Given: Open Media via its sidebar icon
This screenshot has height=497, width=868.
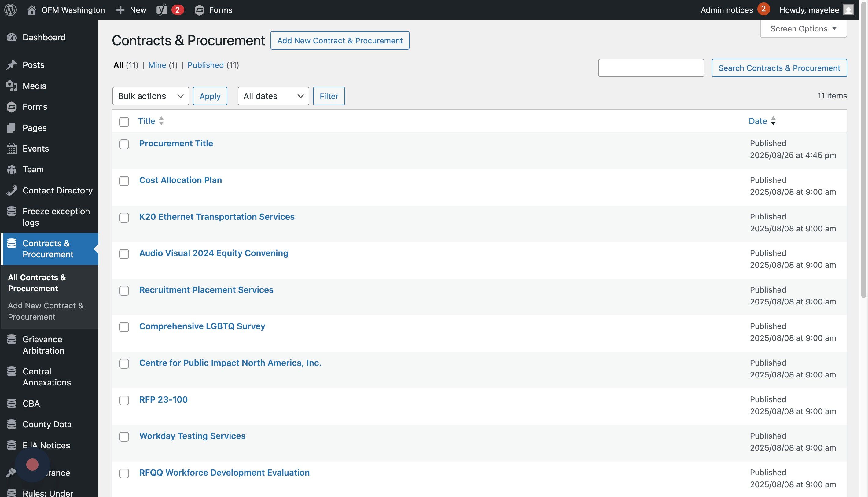Looking at the screenshot, I should click(12, 86).
